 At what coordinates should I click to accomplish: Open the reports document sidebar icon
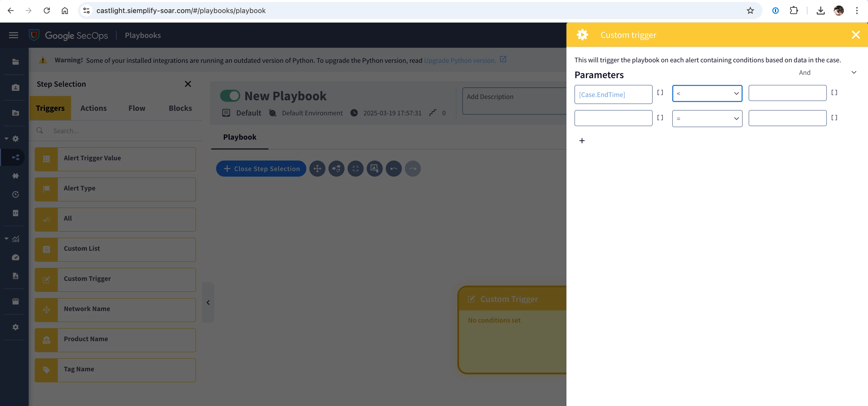[16, 276]
